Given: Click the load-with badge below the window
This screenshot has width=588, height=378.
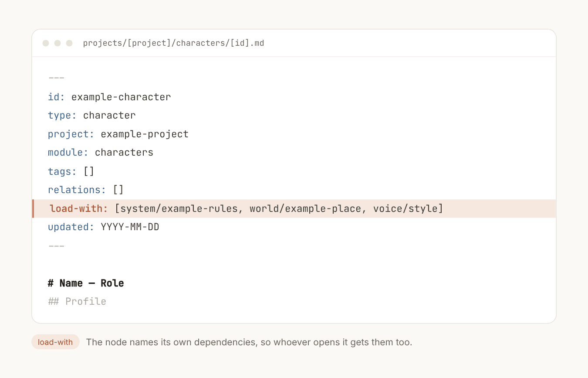Looking at the screenshot, I should pyautogui.click(x=55, y=342).
